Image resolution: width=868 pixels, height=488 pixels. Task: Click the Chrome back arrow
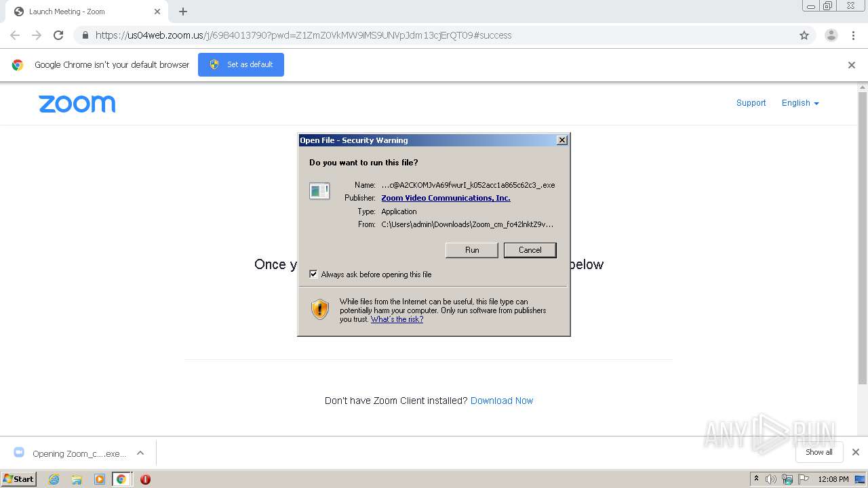15,35
